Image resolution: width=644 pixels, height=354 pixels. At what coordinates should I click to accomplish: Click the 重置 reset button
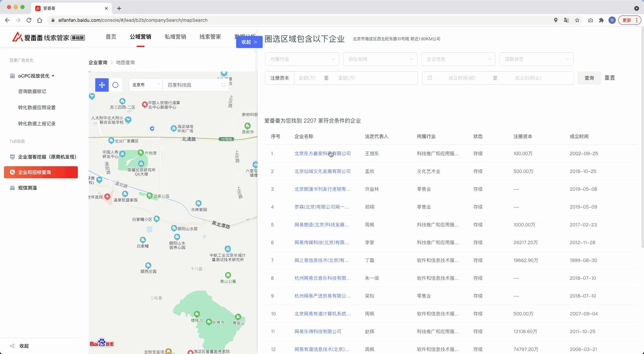point(610,78)
